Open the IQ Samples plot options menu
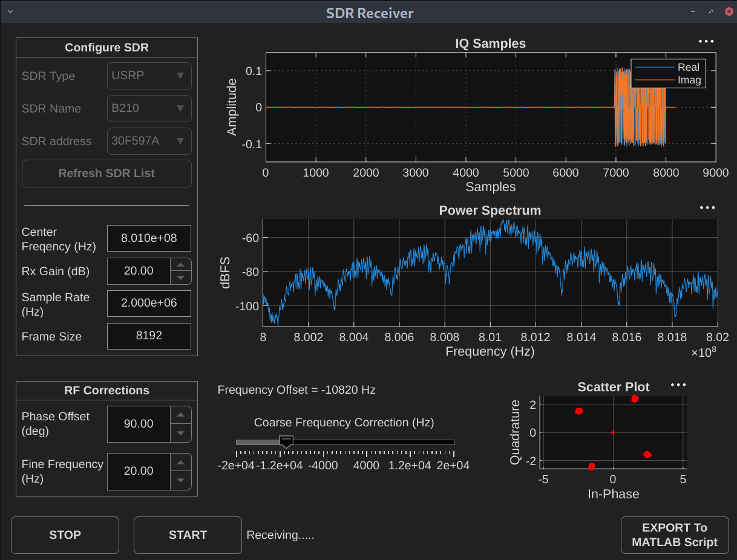This screenshot has width=737, height=560. pos(706,42)
